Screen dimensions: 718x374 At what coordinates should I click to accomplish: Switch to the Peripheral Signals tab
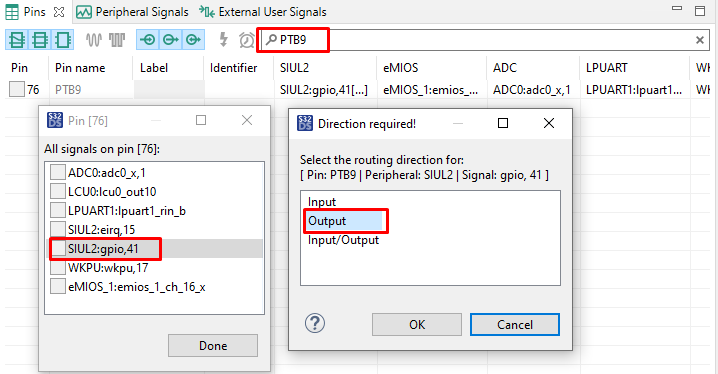132,12
